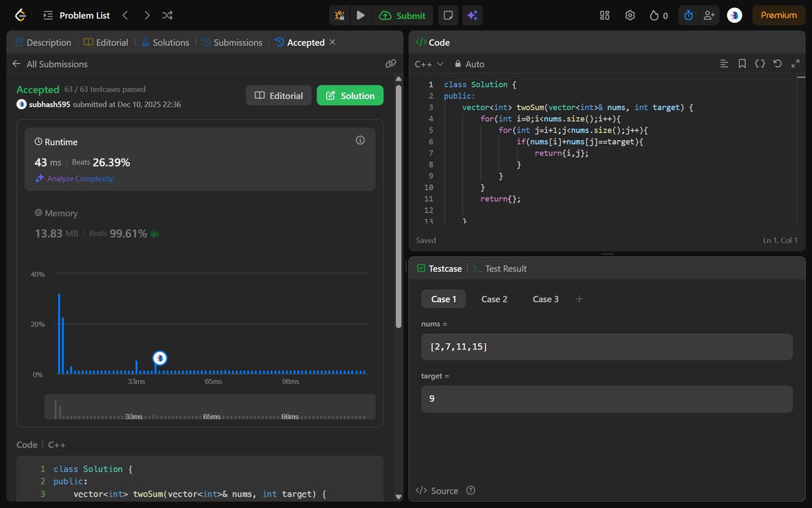This screenshot has width=812, height=508.
Task: Open the AI sparkle assistant icon
Action: (472, 15)
